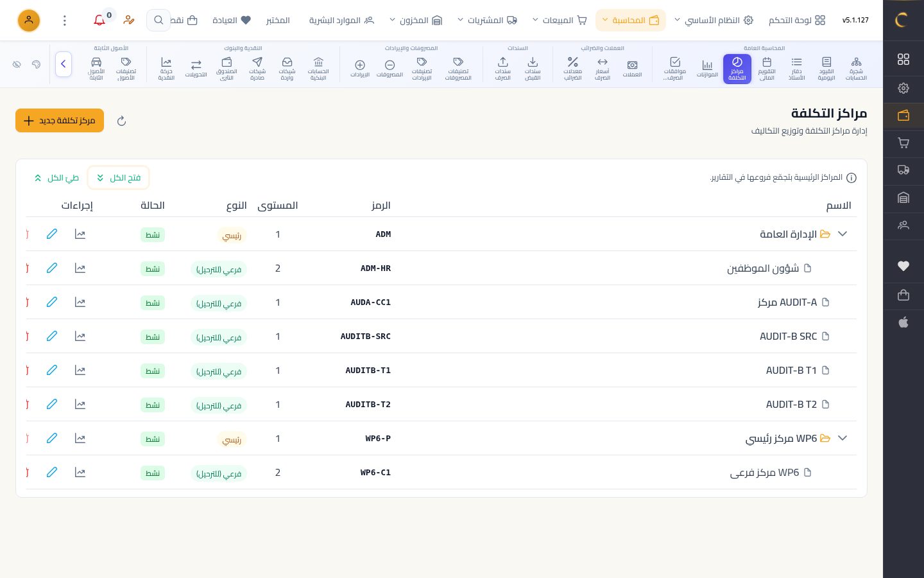Go to لوحة التحكم in the top menu
924x578 pixels.
pyautogui.click(x=797, y=21)
